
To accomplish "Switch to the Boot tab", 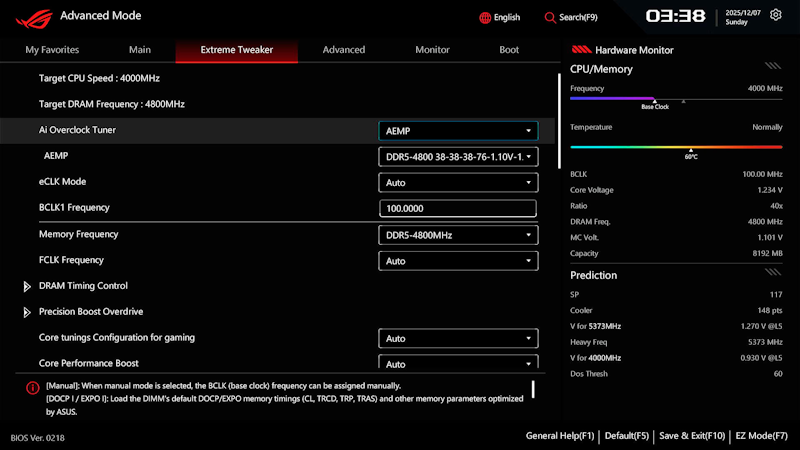I will click(x=509, y=50).
